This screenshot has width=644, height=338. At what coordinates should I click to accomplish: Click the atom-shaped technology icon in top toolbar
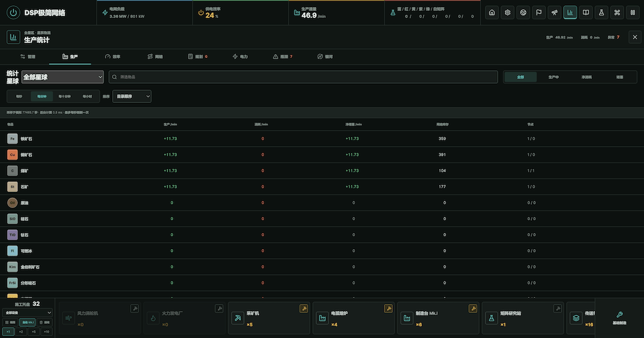(x=507, y=13)
